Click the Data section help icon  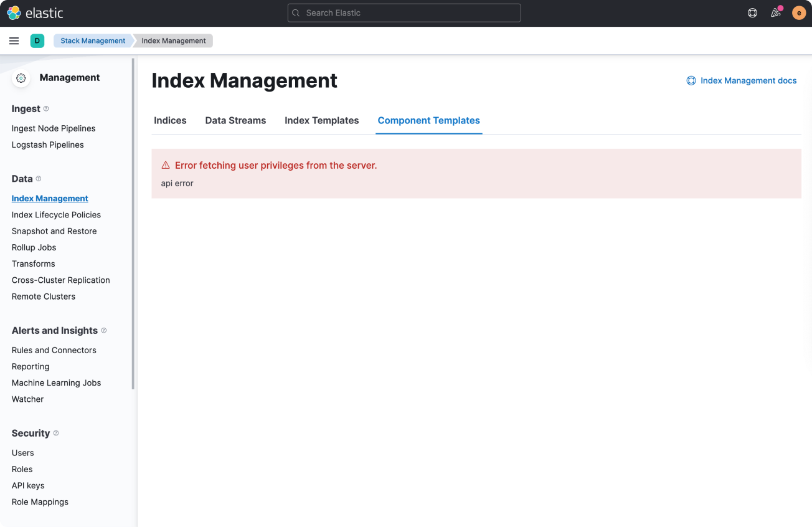tap(39, 178)
